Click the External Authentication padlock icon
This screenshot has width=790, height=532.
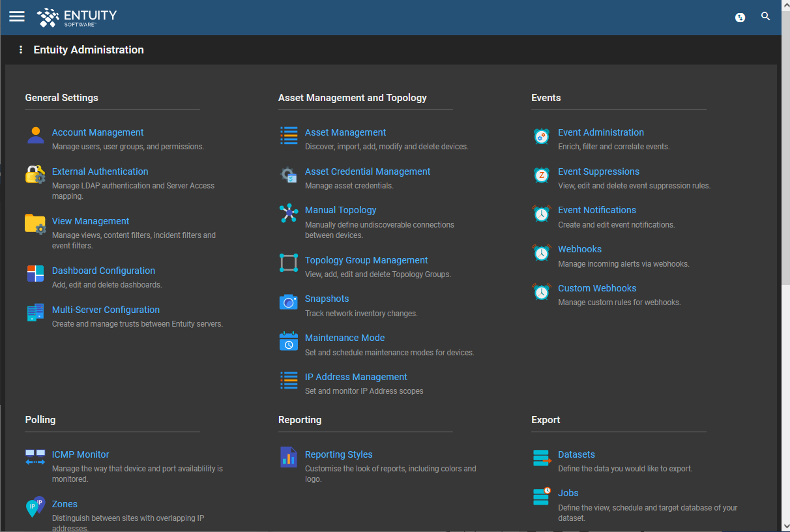(x=35, y=175)
